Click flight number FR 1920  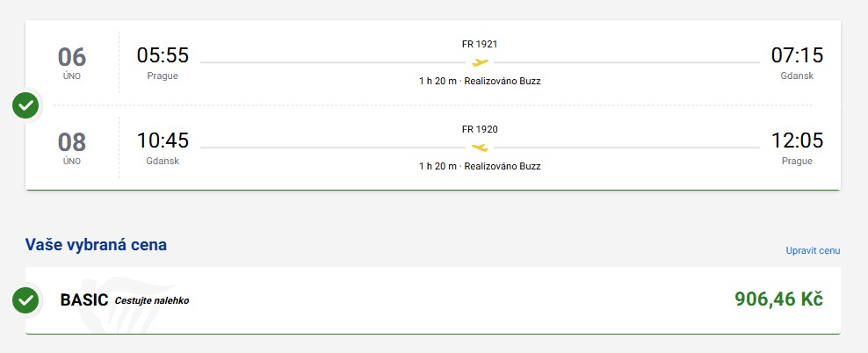point(480,129)
